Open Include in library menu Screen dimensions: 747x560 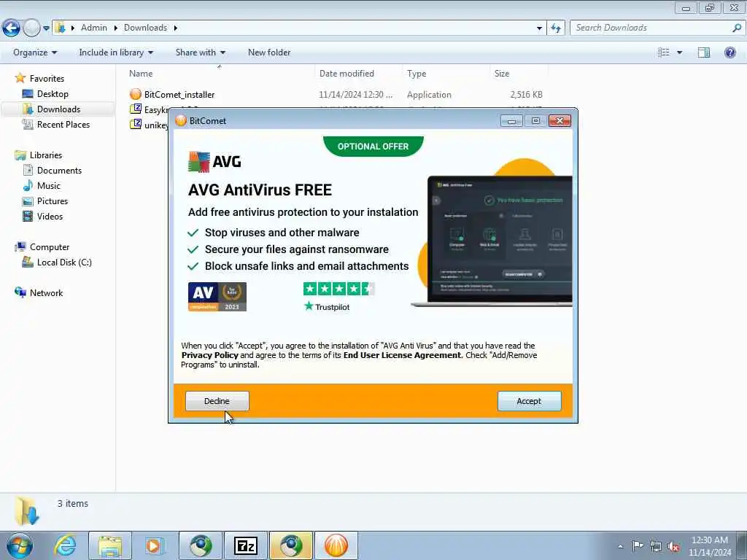tap(116, 52)
